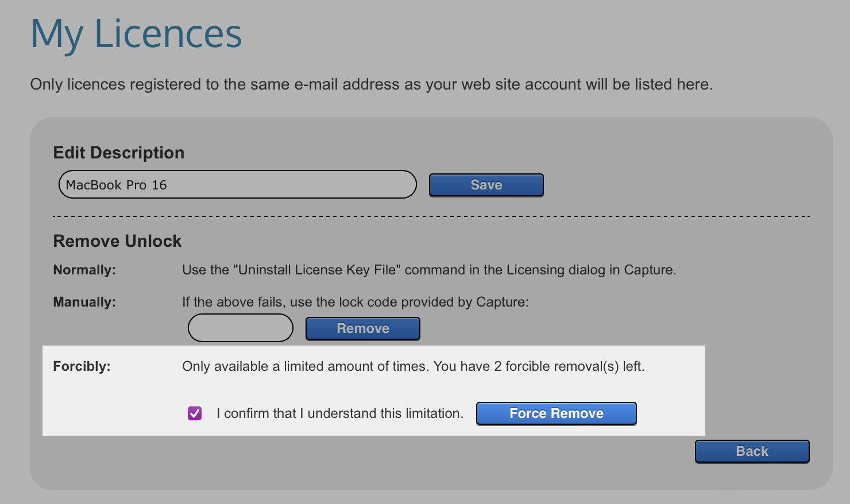Click the 'Remove Unlock' section heading
850x504 pixels.
117,241
